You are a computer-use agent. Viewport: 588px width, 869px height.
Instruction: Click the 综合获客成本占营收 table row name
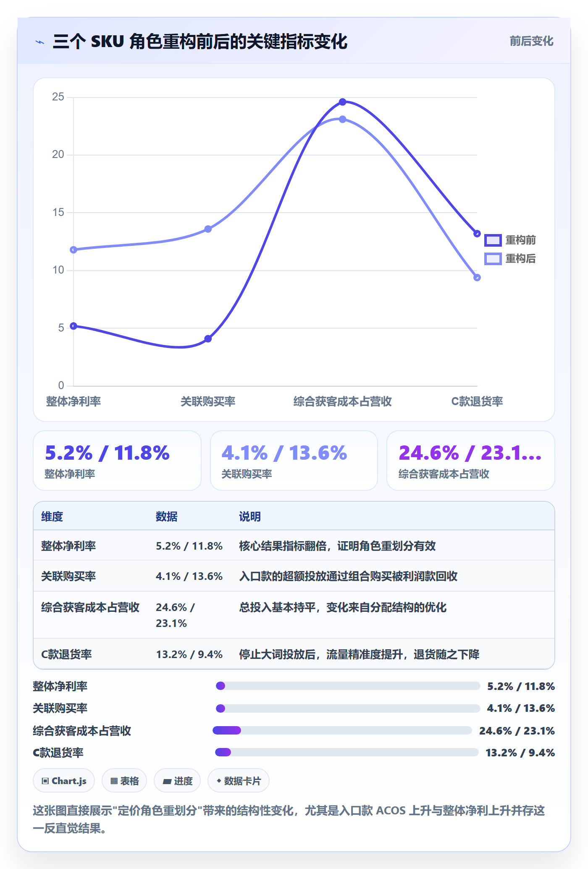[90, 607]
